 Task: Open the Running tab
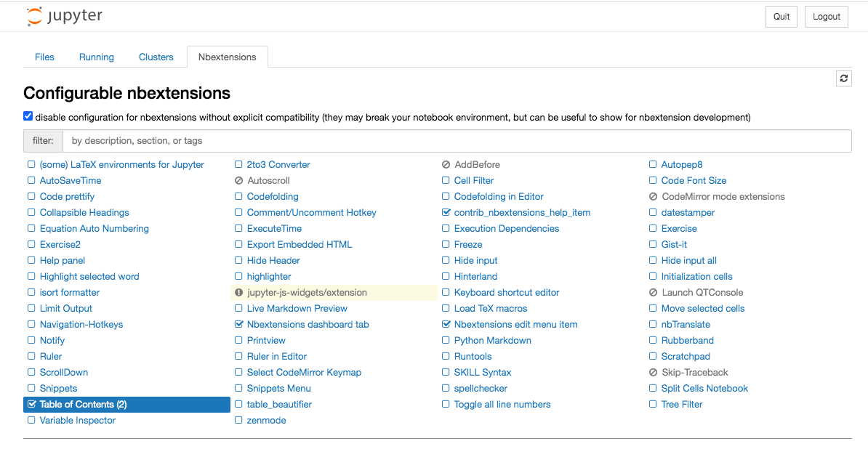[97, 57]
